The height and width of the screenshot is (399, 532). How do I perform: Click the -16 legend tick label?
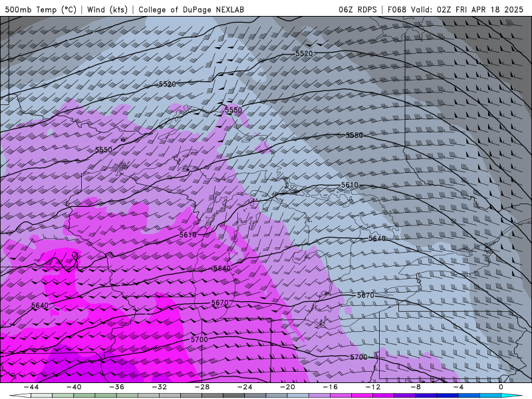point(330,387)
